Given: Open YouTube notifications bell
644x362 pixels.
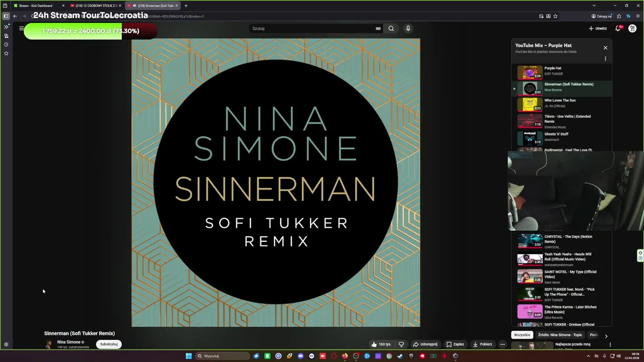Looking at the screenshot, I should [x=618, y=28].
